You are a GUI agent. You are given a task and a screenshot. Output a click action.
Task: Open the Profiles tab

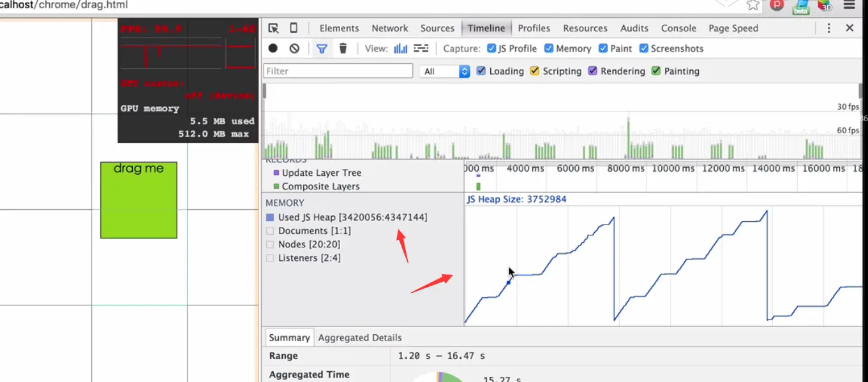534,28
